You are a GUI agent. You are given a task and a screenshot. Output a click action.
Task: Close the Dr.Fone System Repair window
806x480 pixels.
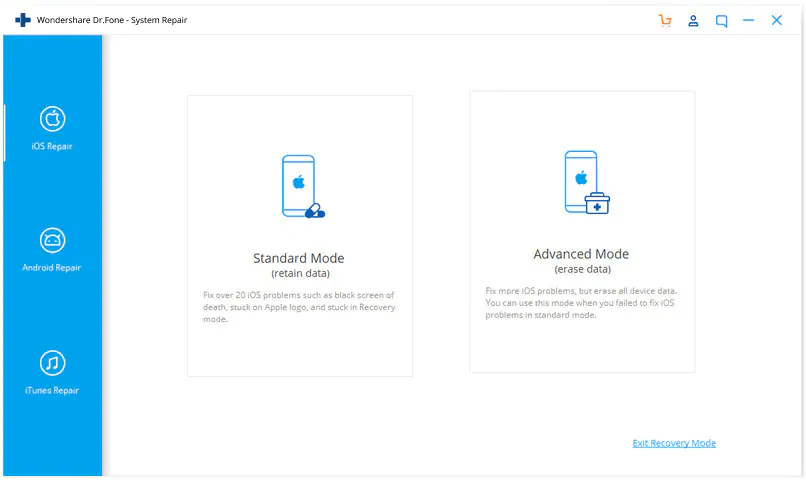pyautogui.click(x=776, y=20)
